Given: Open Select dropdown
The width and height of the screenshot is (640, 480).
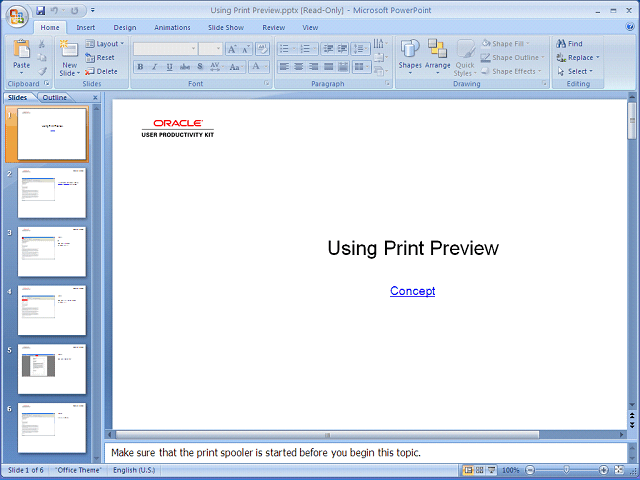Looking at the screenshot, I should [575, 71].
